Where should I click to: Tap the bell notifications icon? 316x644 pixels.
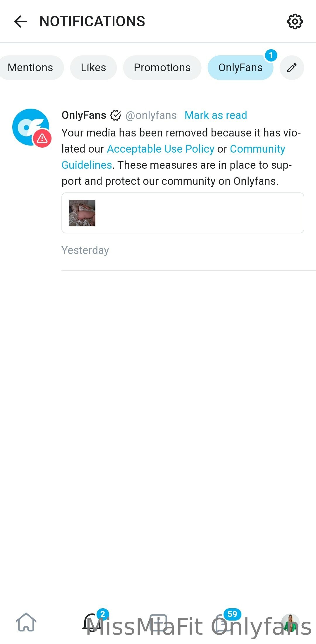coord(93,622)
